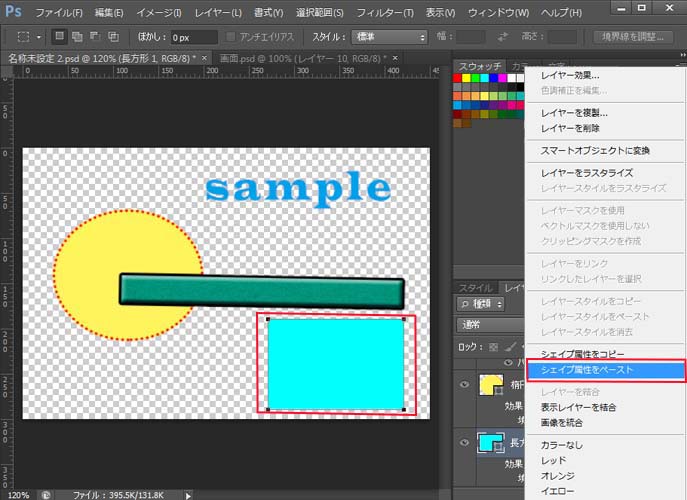Open the 書式(Y) menu
The height and width of the screenshot is (500, 687).
[x=269, y=13]
